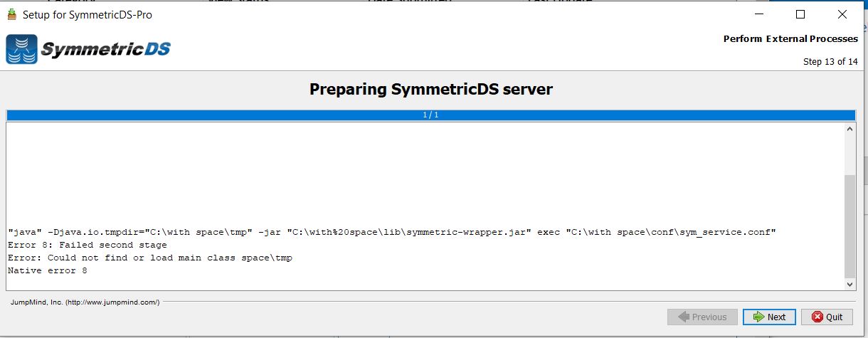The height and width of the screenshot is (338, 868).
Task: Click the java command line in the log
Action: click(391, 233)
